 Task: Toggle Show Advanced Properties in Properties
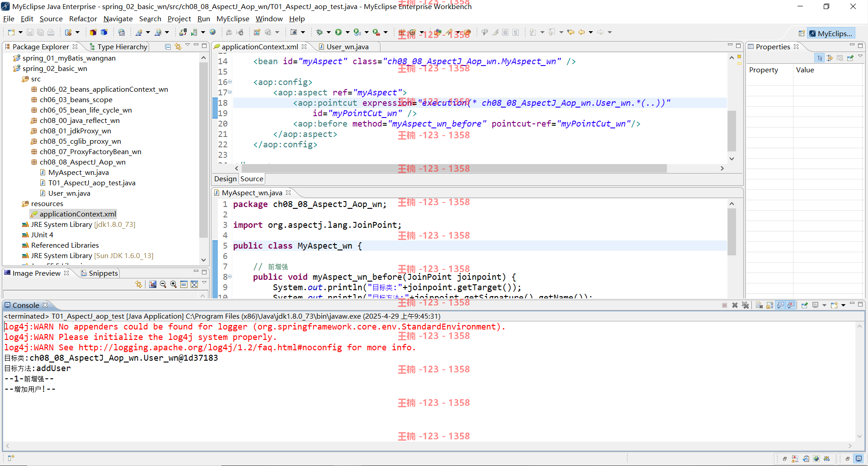click(830, 58)
